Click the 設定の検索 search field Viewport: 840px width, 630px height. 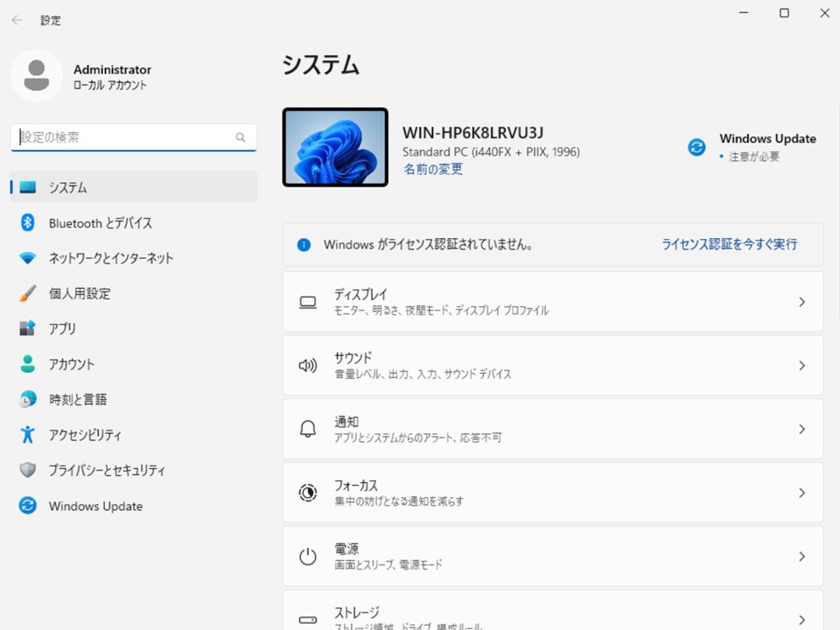[x=133, y=137]
